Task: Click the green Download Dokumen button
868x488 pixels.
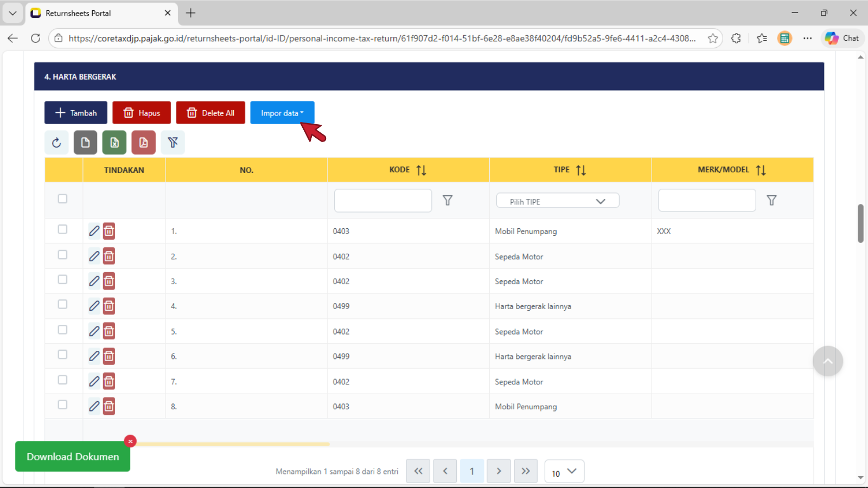Action: pos(73,457)
